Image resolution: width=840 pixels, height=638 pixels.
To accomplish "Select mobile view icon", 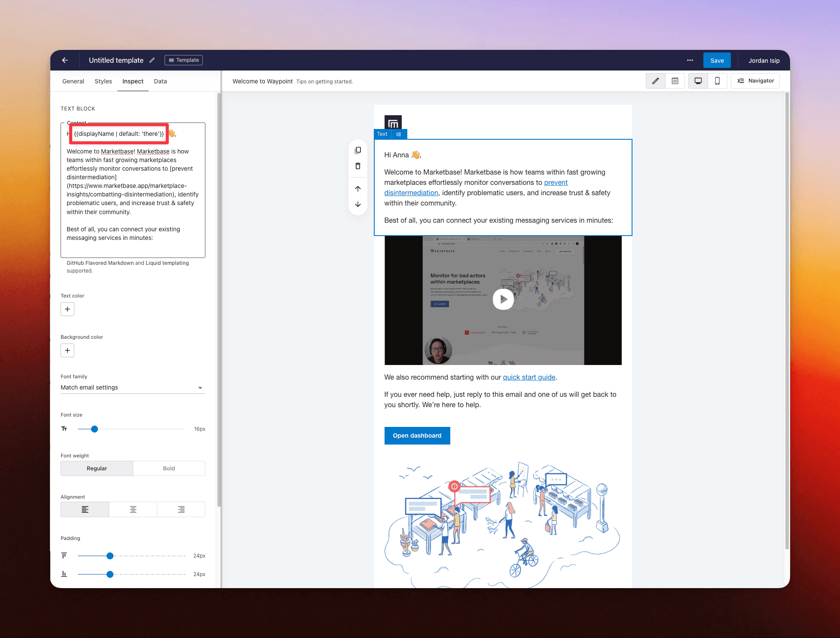I will click(x=717, y=81).
